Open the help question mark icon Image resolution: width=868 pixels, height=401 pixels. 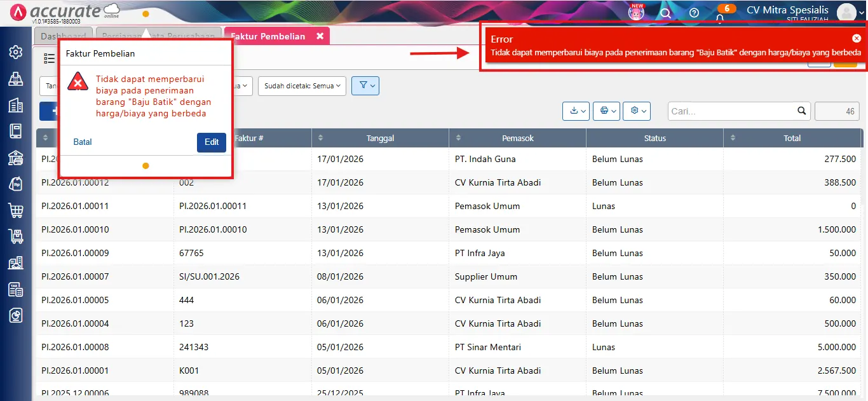[x=694, y=12]
